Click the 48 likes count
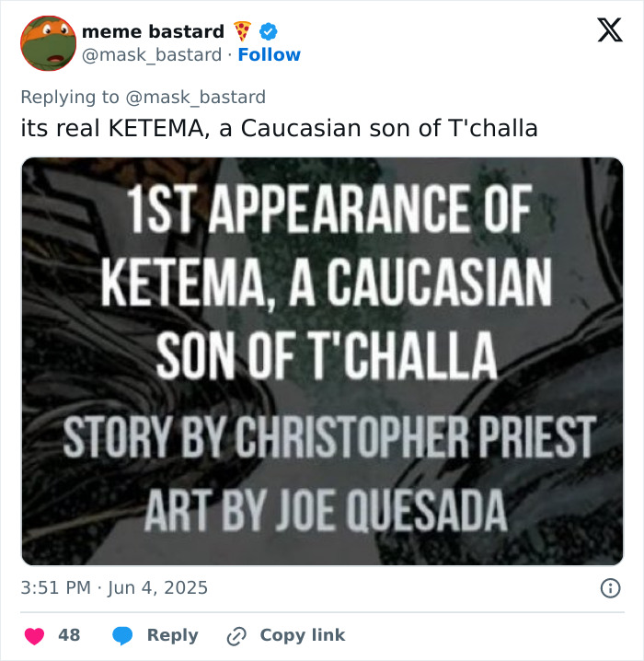The height and width of the screenshot is (661, 644). (69, 635)
